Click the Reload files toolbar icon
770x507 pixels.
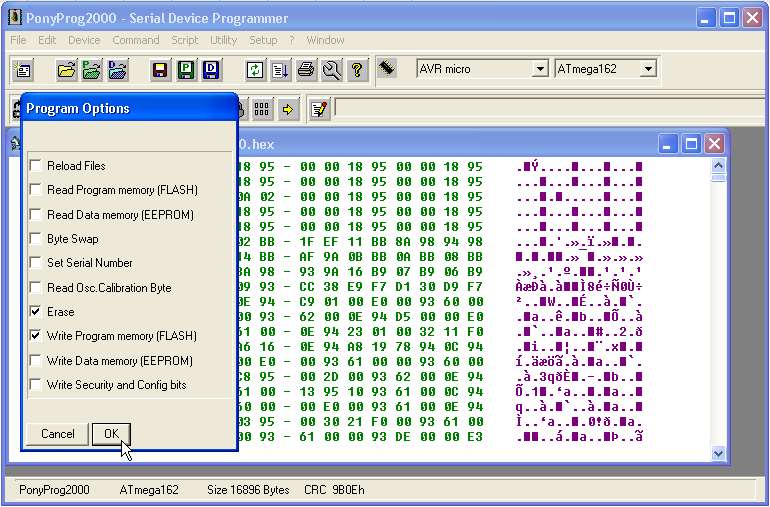255,70
